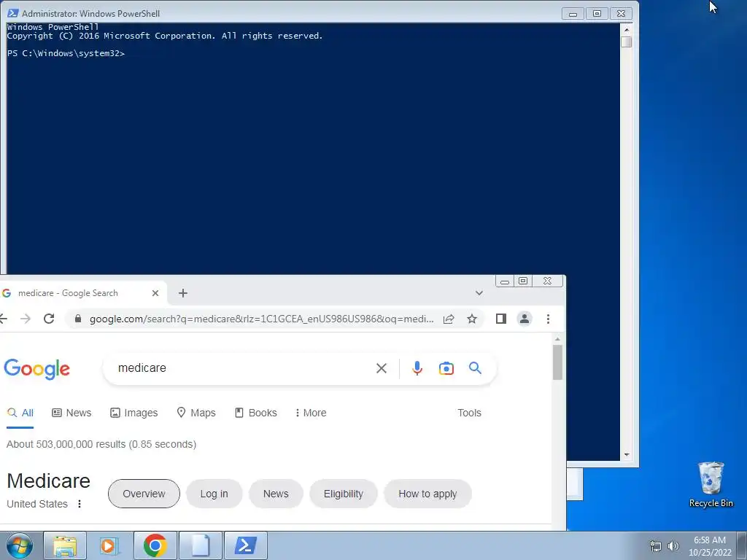Open the Google logo homepage link

click(36, 369)
